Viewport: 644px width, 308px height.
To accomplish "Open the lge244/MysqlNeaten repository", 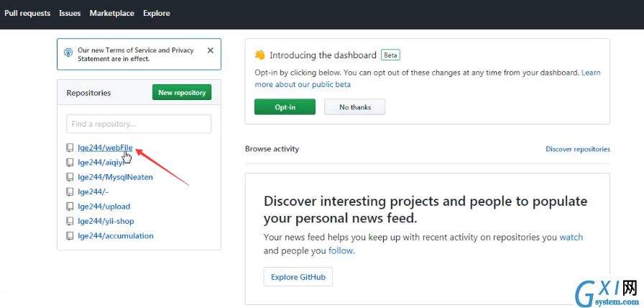I will click(x=116, y=177).
